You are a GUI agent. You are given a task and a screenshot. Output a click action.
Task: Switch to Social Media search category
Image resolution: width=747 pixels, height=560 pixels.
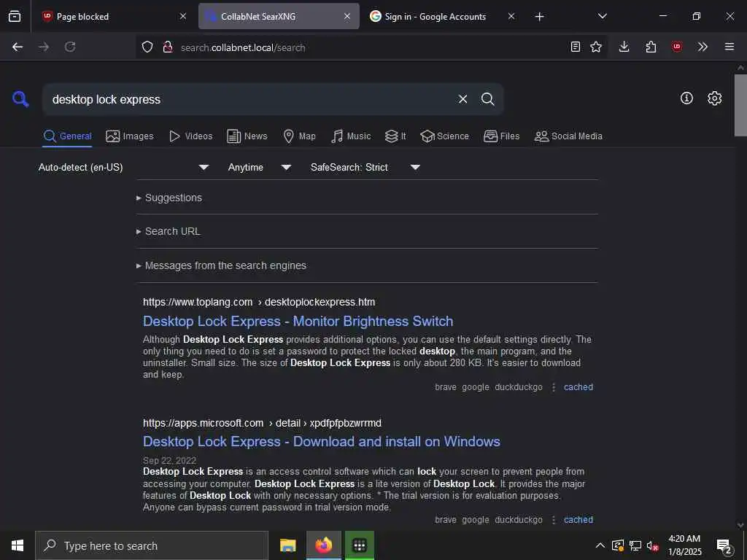tap(568, 136)
